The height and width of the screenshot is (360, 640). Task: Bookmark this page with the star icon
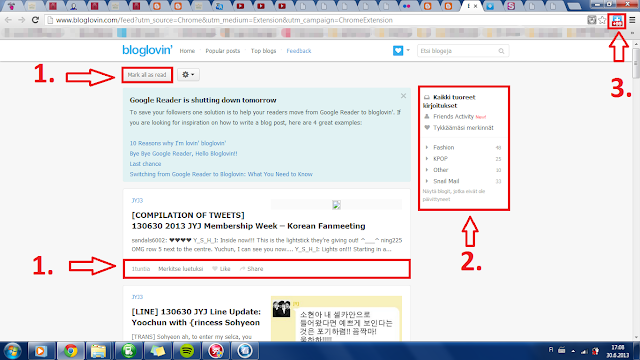tap(602, 20)
